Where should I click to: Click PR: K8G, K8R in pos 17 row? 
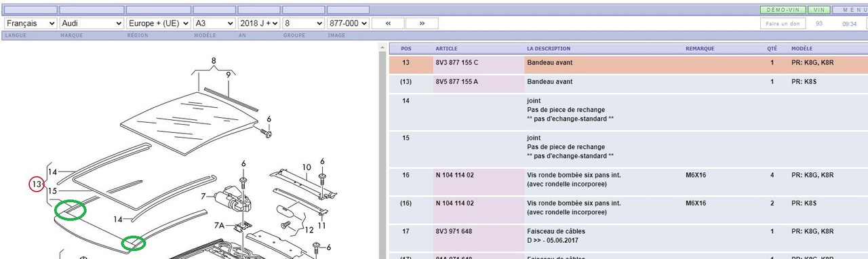pyautogui.click(x=812, y=232)
